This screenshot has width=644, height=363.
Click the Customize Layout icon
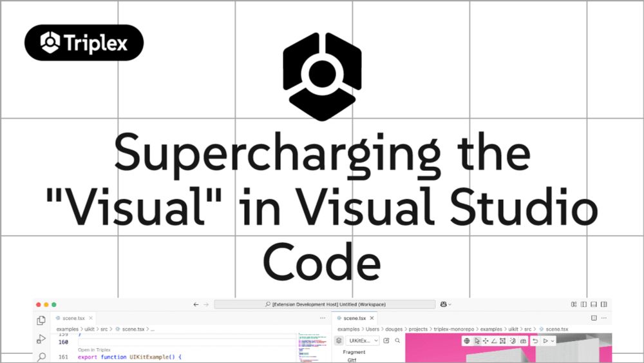(574, 304)
